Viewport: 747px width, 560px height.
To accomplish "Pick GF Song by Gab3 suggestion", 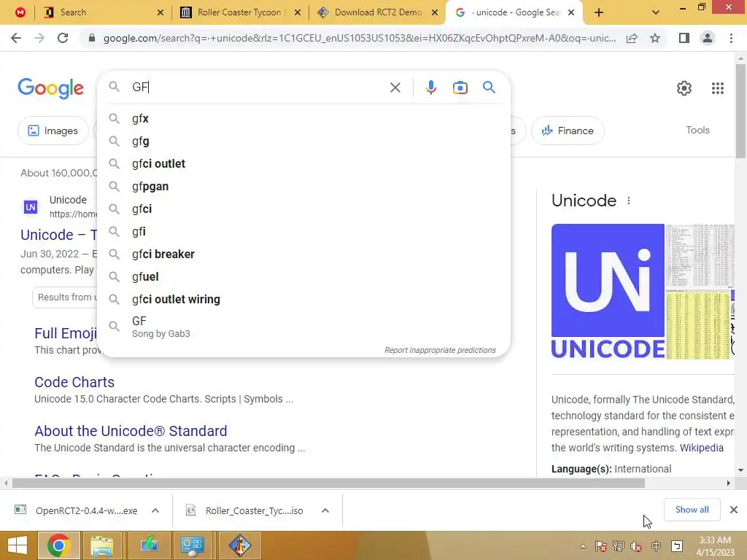I will pos(304,327).
